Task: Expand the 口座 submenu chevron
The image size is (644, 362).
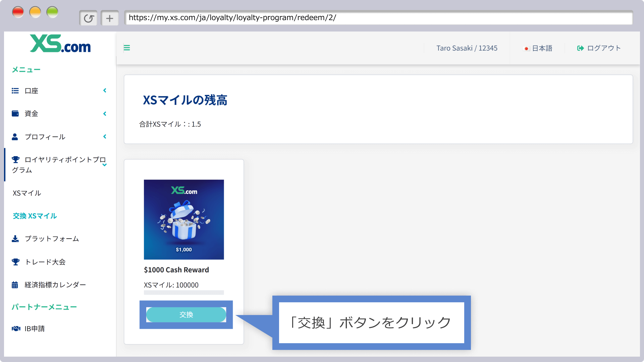Action: tap(105, 90)
